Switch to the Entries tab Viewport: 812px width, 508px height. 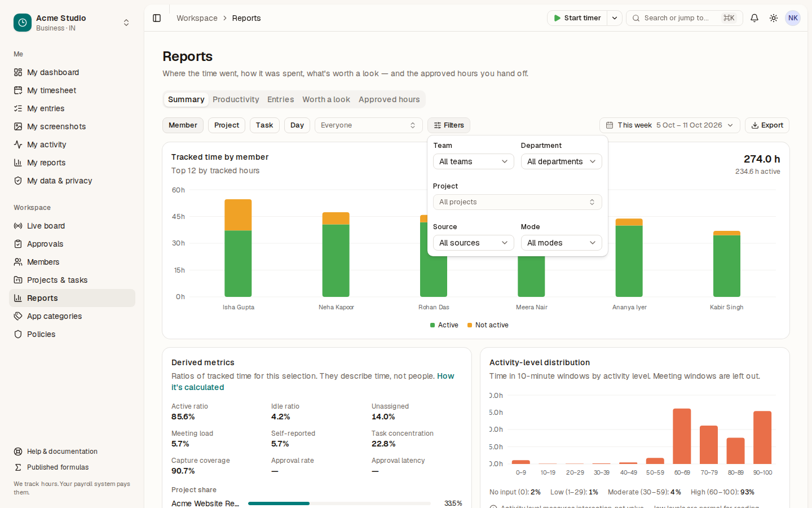pyautogui.click(x=281, y=99)
